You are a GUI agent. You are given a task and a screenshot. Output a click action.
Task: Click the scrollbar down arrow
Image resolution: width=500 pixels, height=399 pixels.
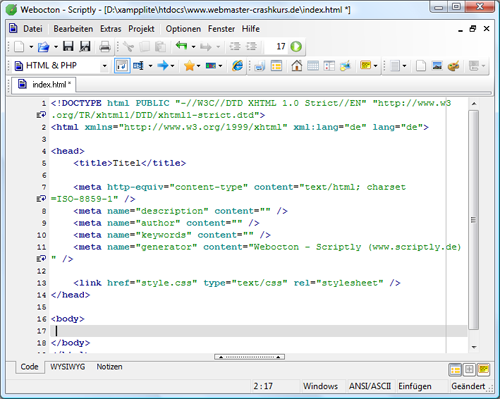pyautogui.click(x=474, y=347)
